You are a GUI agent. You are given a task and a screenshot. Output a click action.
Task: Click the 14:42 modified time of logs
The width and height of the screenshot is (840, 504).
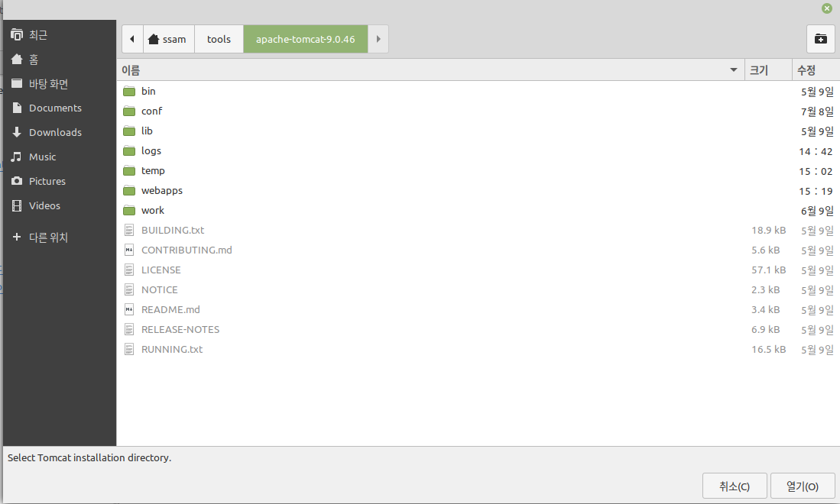[816, 151]
